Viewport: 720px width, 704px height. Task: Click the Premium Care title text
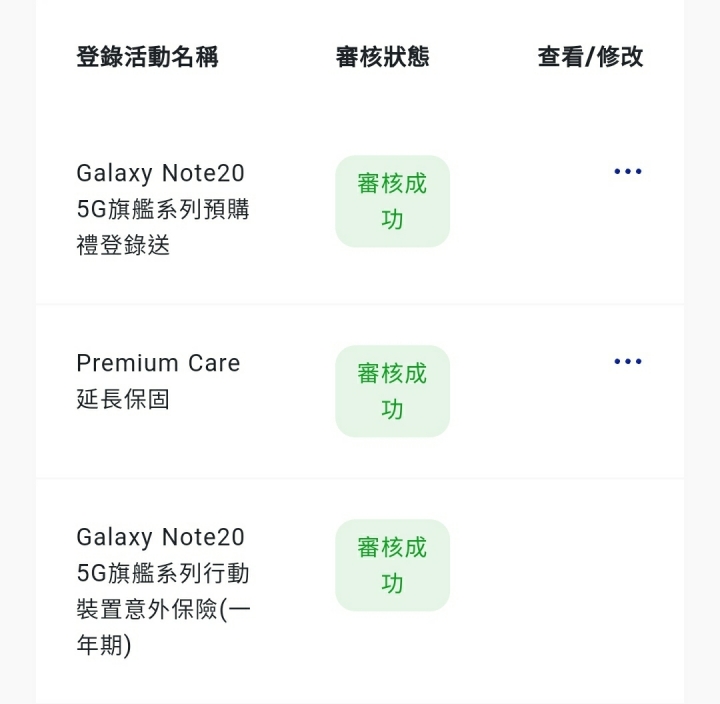pos(158,363)
